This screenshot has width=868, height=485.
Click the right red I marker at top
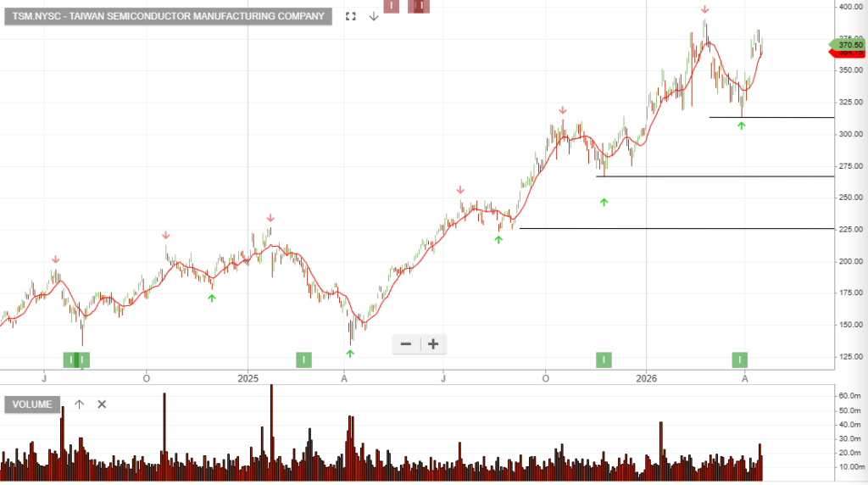click(x=419, y=6)
